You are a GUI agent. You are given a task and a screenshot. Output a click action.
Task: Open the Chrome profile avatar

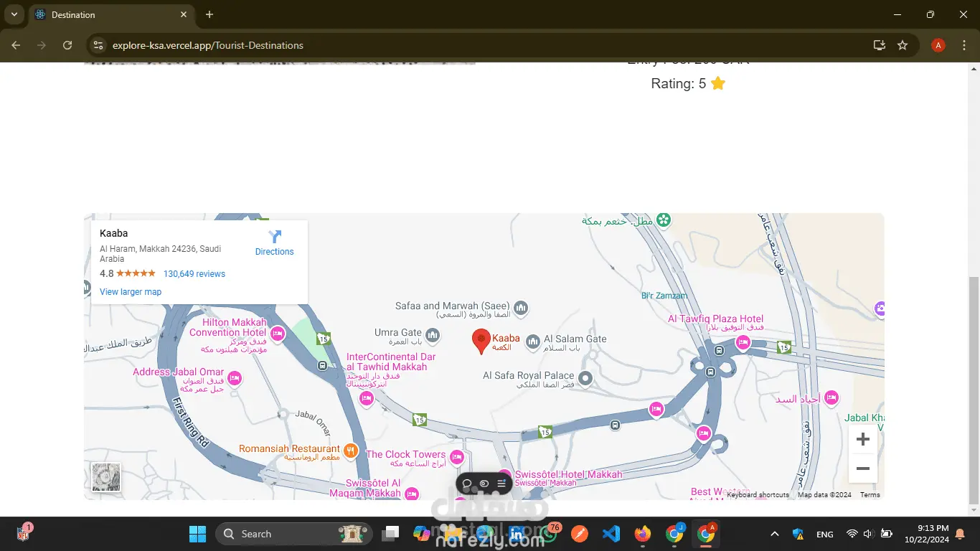[938, 45]
